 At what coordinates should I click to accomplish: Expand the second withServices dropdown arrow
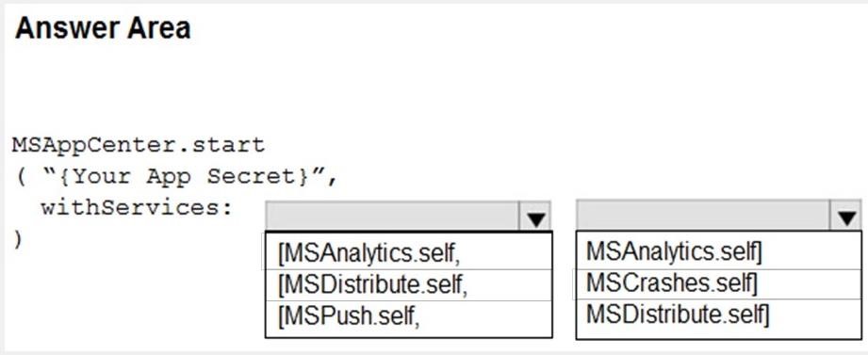click(845, 215)
